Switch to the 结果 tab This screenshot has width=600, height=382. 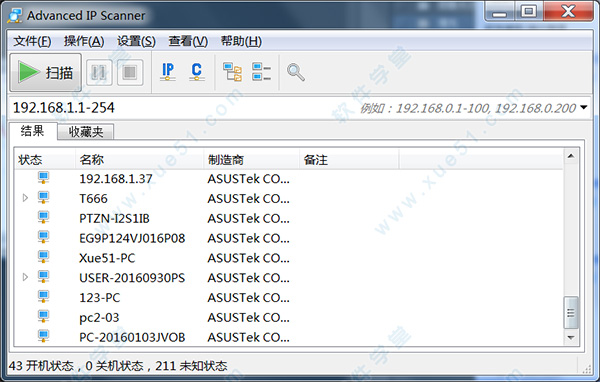pyautogui.click(x=33, y=131)
